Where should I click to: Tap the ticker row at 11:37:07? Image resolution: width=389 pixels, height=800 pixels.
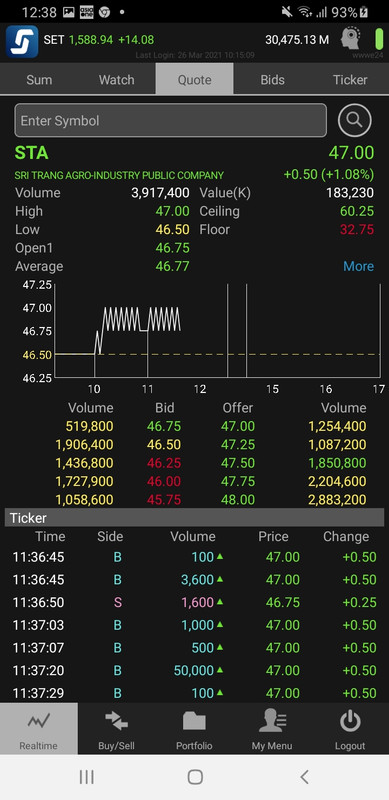pyautogui.click(x=194, y=647)
